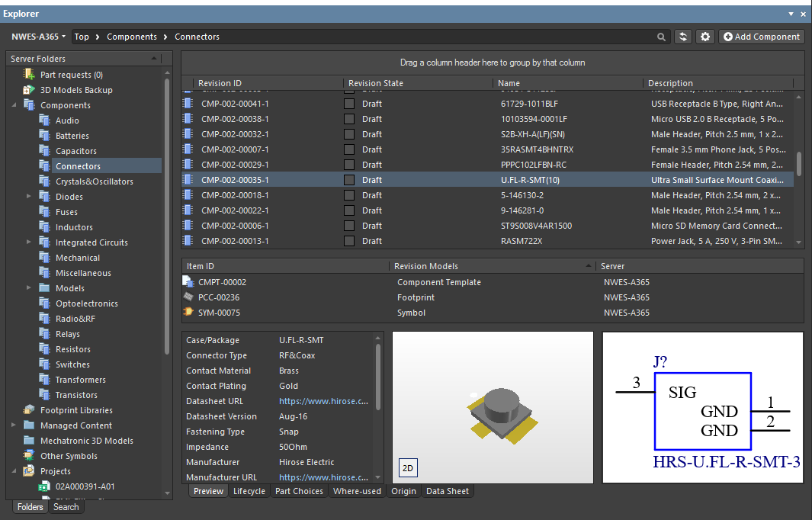Click the 3D Models Backup folder icon
This screenshot has height=520, width=812.
pos(29,90)
